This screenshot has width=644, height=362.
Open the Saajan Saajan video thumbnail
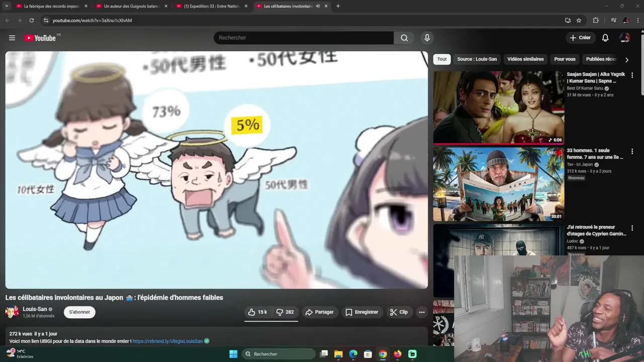pos(499,108)
